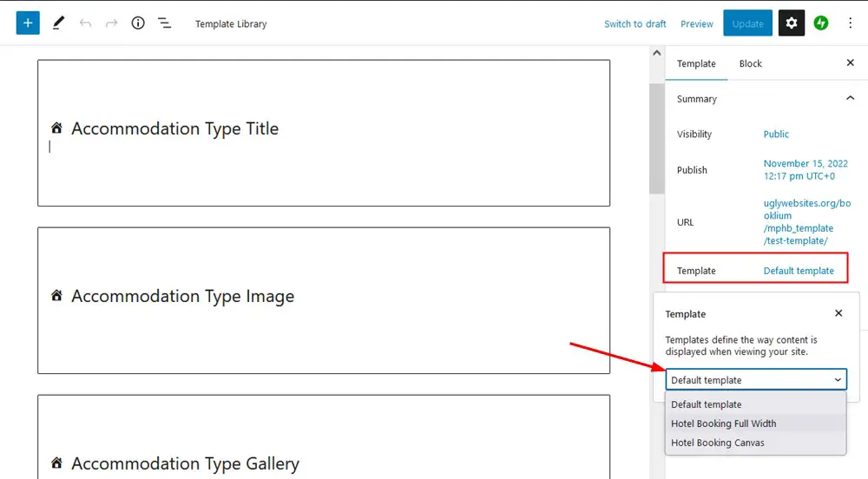Choose Default template from dropdown list
This screenshot has height=479, width=868.
click(756, 404)
